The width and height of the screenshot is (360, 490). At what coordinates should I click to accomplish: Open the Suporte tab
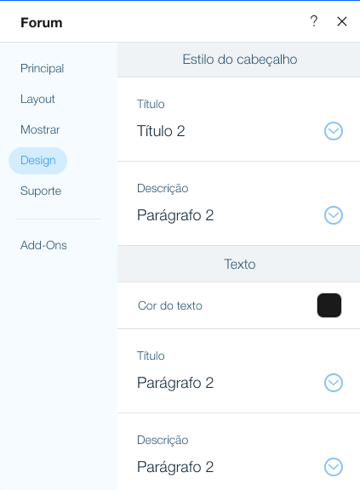coord(41,191)
